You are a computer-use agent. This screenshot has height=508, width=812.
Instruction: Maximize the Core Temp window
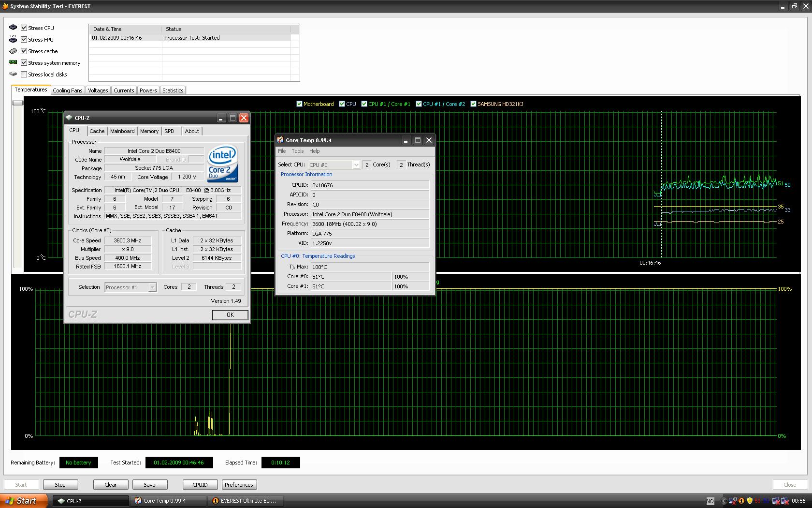click(418, 140)
